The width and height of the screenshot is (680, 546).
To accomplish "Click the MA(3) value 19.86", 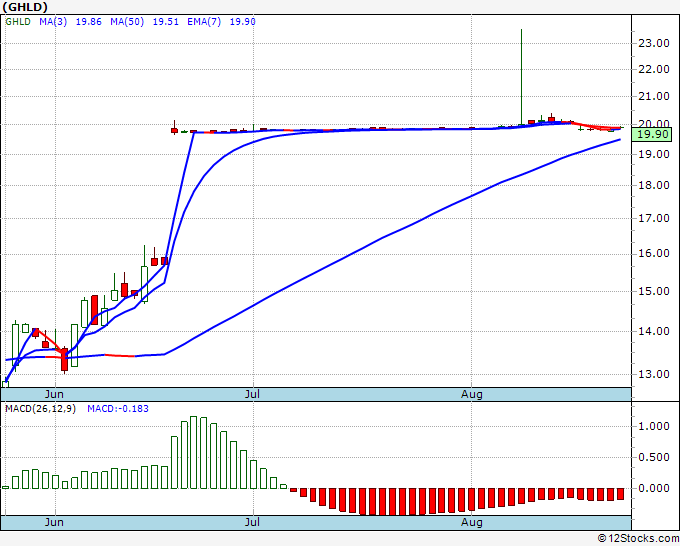I will click(x=88, y=22).
